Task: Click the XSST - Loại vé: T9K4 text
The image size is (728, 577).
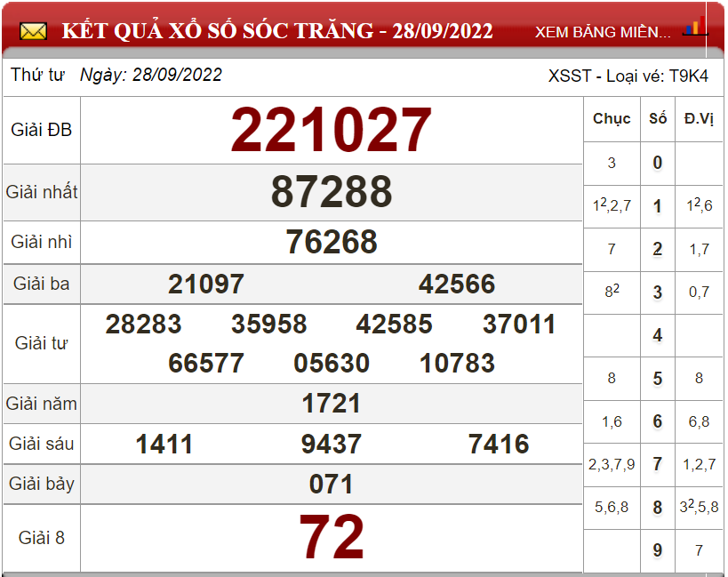Action: (628, 76)
